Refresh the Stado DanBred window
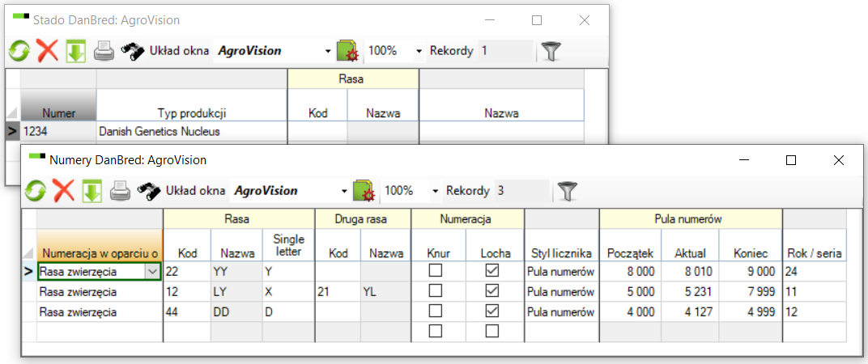Image resolution: width=868 pixels, height=364 pixels. (x=19, y=51)
